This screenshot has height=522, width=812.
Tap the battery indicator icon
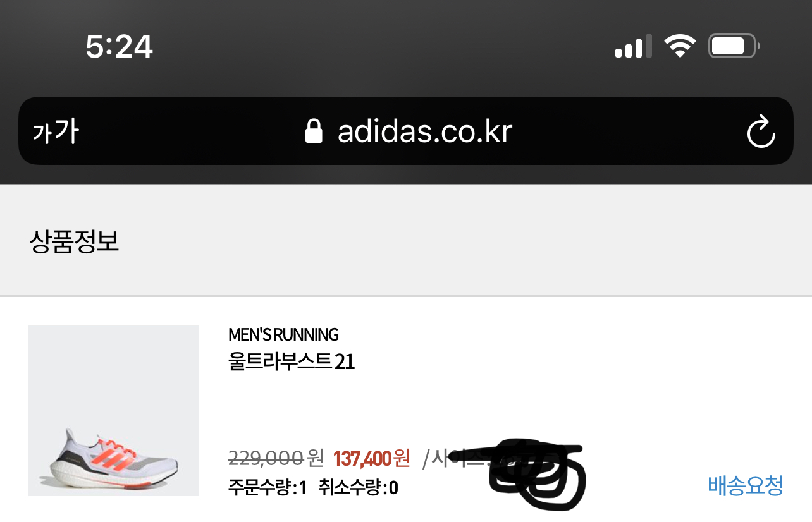coord(732,46)
